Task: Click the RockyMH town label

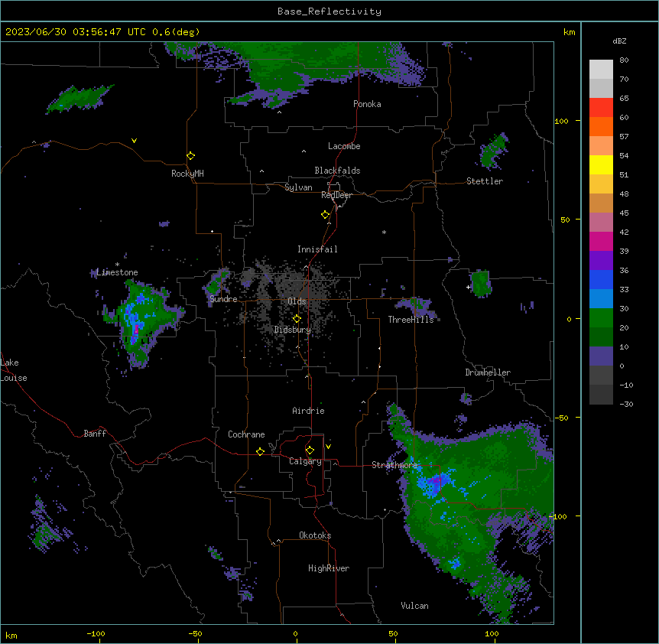Action: (x=187, y=174)
